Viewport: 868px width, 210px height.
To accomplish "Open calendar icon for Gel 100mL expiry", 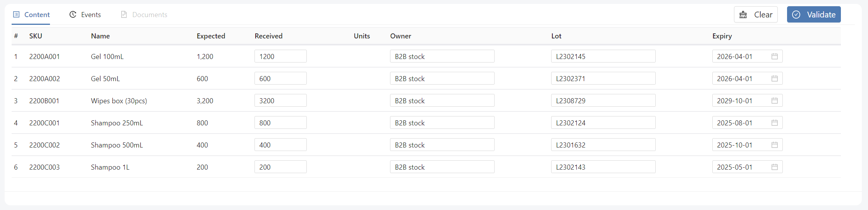I will click(x=774, y=56).
